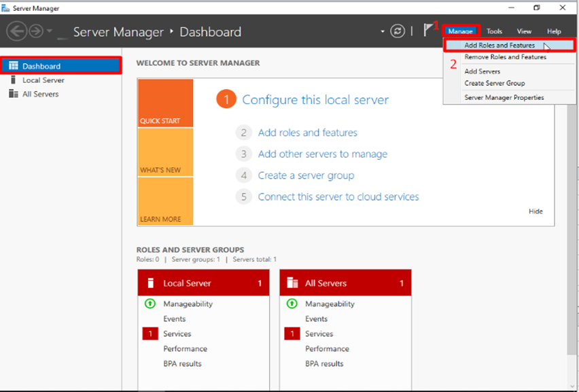The image size is (579, 392).
Task: Choose Remove Roles and Features
Action: pos(505,57)
